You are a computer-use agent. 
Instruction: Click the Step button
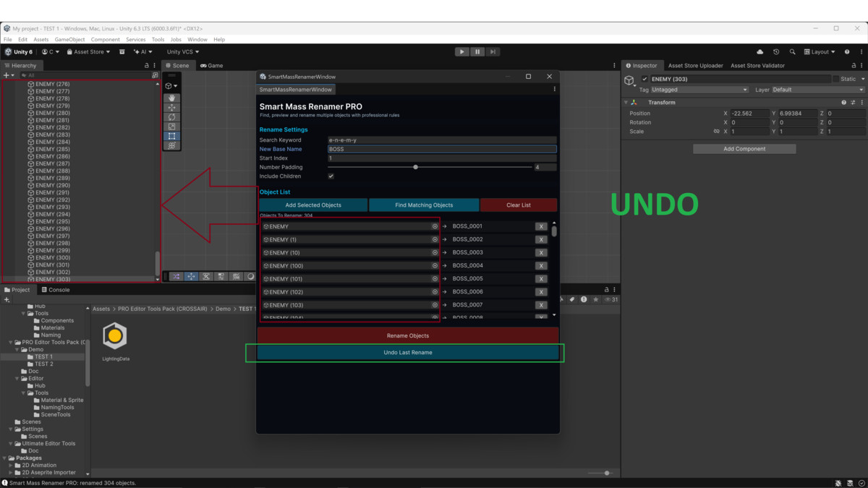493,52
